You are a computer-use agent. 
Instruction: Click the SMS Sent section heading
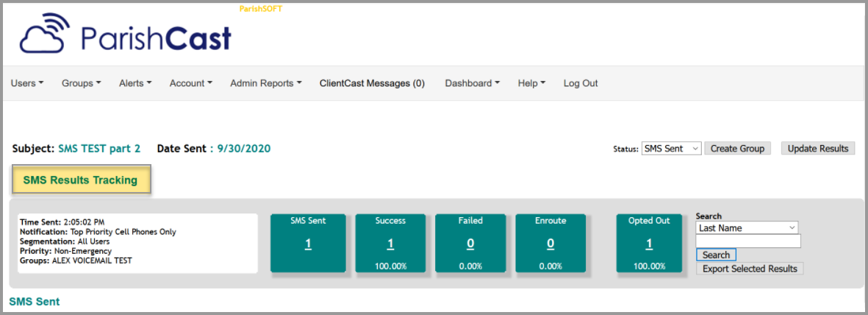point(35,302)
